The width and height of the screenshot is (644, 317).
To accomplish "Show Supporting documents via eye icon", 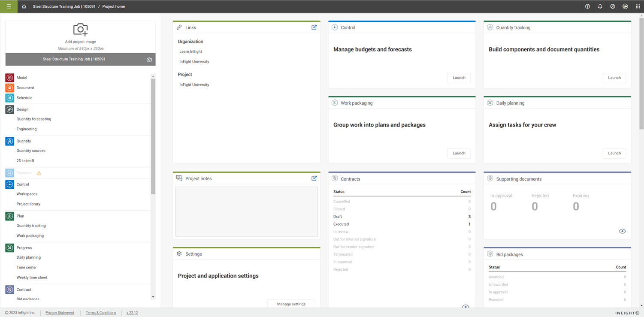I will coord(622,231).
